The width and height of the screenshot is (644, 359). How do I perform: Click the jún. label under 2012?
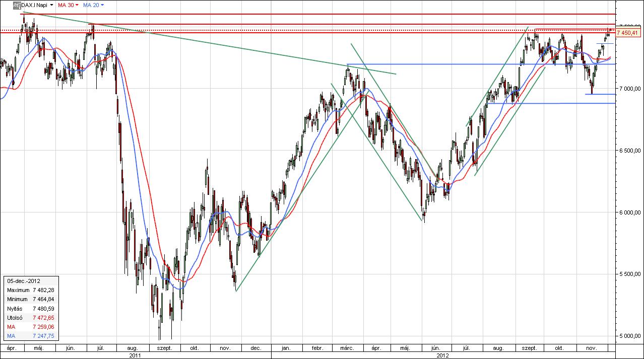tap(436, 348)
